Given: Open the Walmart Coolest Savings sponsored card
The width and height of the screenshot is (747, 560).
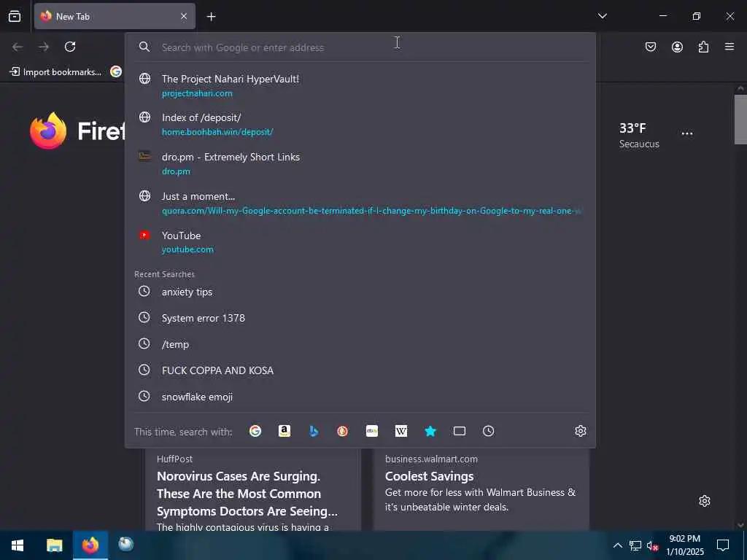Looking at the screenshot, I should coord(481,491).
